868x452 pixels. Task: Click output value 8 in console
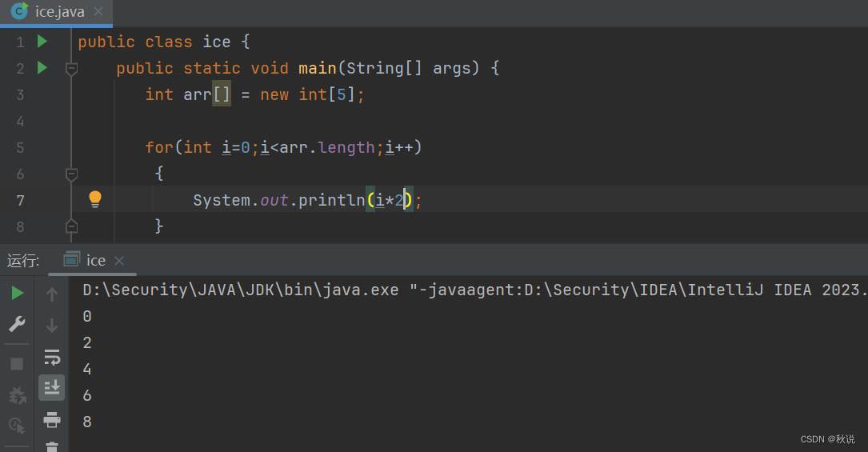[x=87, y=422]
